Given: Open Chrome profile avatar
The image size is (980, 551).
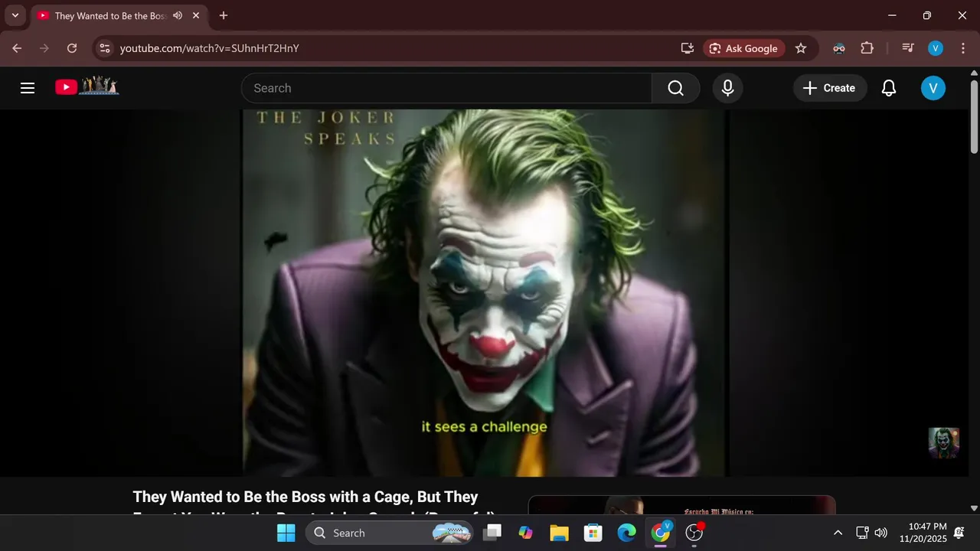Looking at the screenshot, I should [935, 48].
